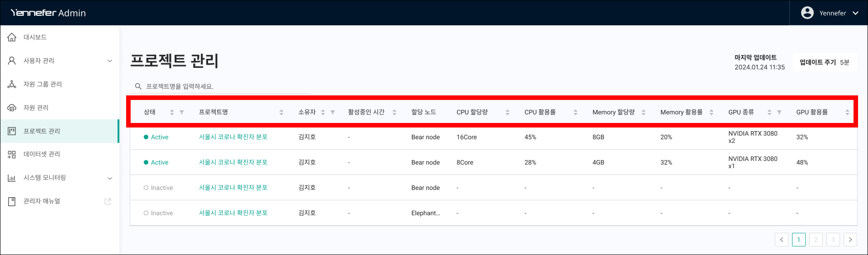
Task: Expand the 사용자 관리 submenu chevron
Action: coord(110,61)
